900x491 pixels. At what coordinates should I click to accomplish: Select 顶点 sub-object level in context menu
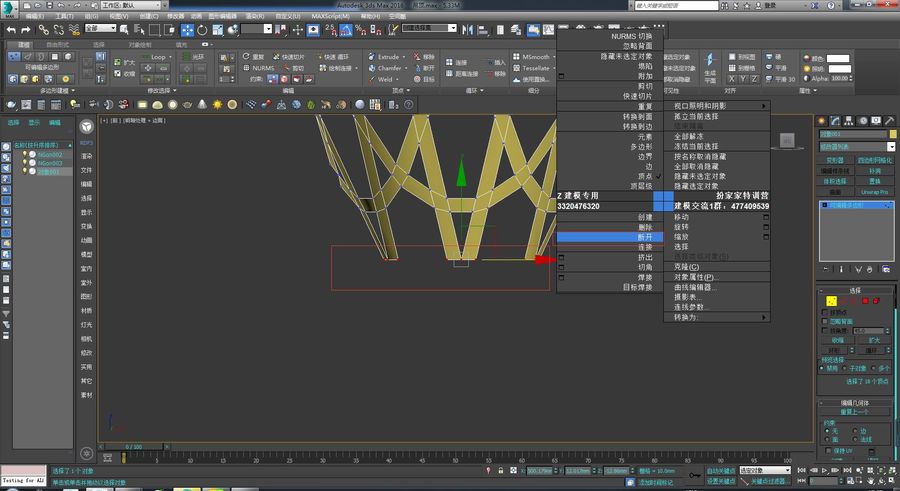pyautogui.click(x=610, y=176)
